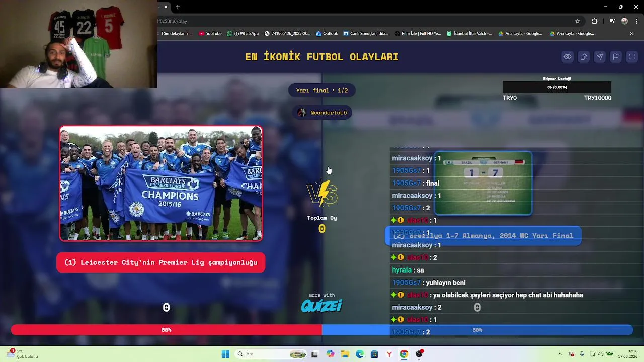The width and height of the screenshot is (644, 362).
Task: Open the Outlook bookmark
Action: [327, 34]
